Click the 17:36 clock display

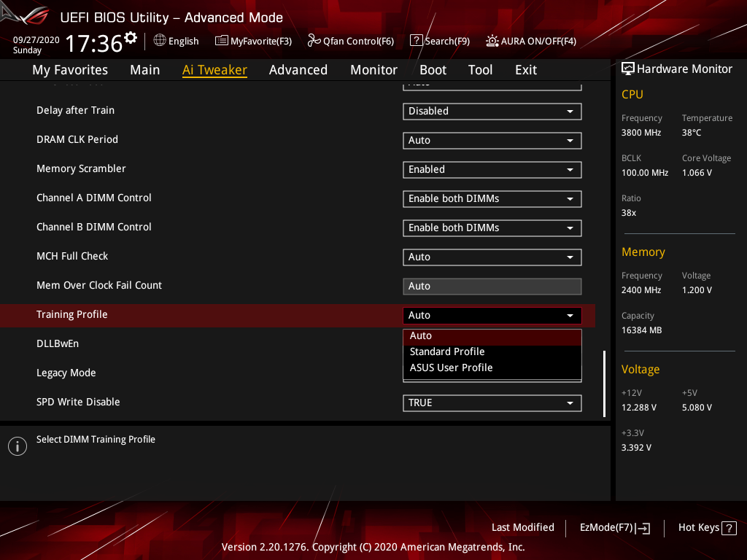pyautogui.click(x=94, y=43)
